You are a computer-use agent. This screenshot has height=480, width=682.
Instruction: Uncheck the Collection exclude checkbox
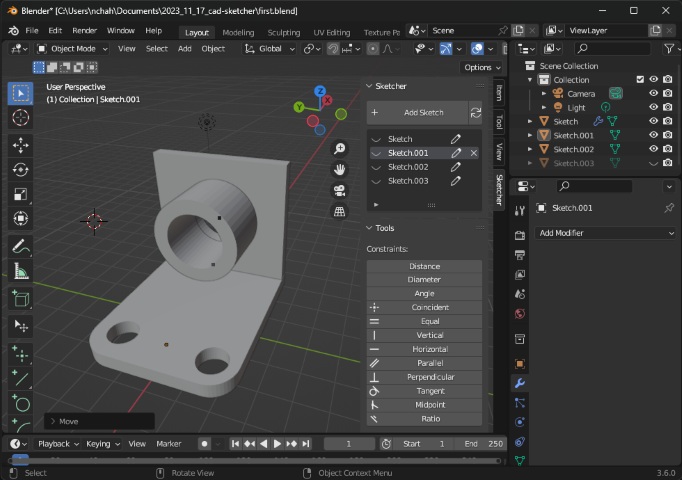640,80
